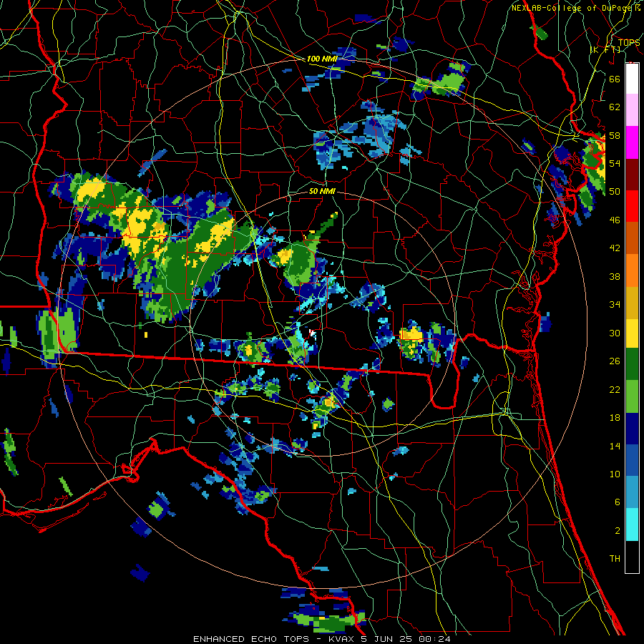Click the 100 NMI range ring label
The width and height of the screenshot is (644, 644).
click(322, 59)
